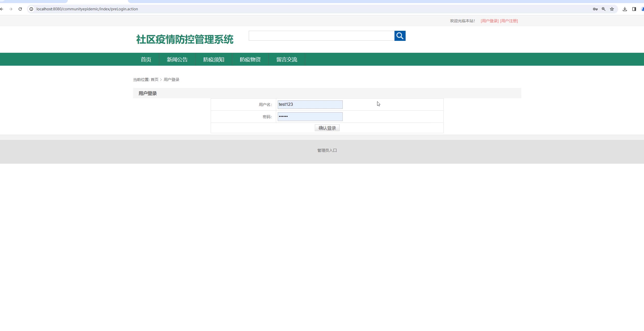644x331 pixels.
Task: Click the zoom magnifier icon in the address bar
Action: (604, 9)
